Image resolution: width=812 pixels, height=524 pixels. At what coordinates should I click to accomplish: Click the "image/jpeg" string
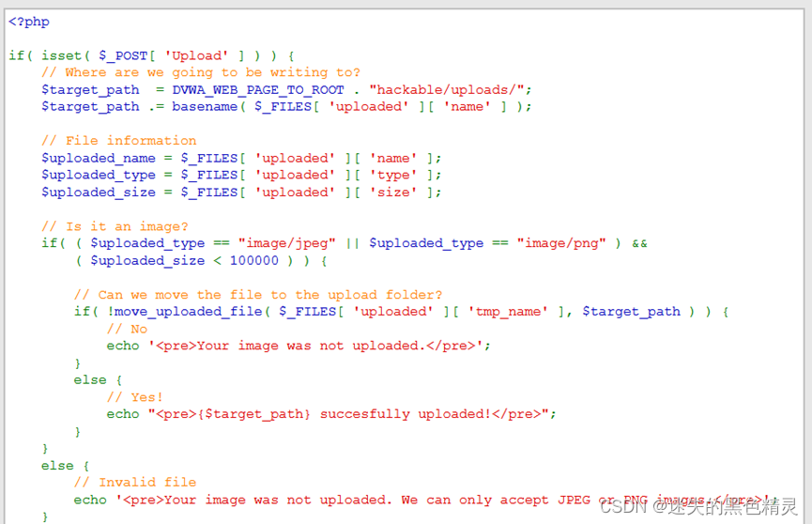pyautogui.click(x=287, y=243)
